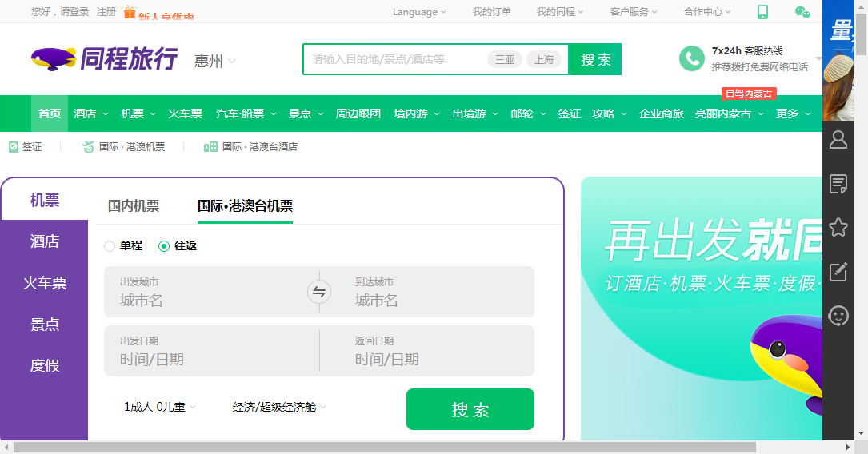Click the feedback edit sidebar icon
Screen dimensions: 868x454
tap(838, 272)
